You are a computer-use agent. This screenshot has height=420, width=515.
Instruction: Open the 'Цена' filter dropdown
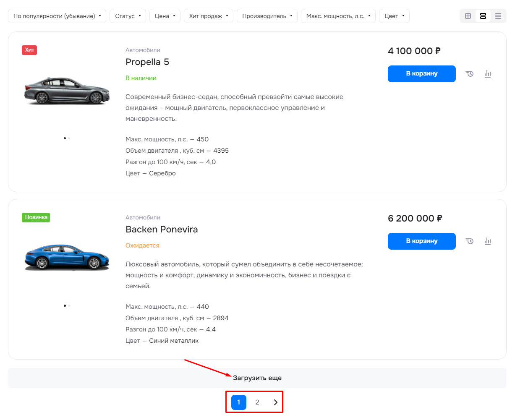[x=165, y=16]
